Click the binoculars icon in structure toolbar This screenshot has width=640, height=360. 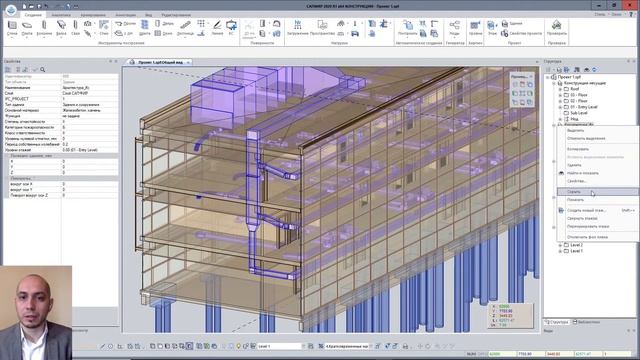coord(586,69)
